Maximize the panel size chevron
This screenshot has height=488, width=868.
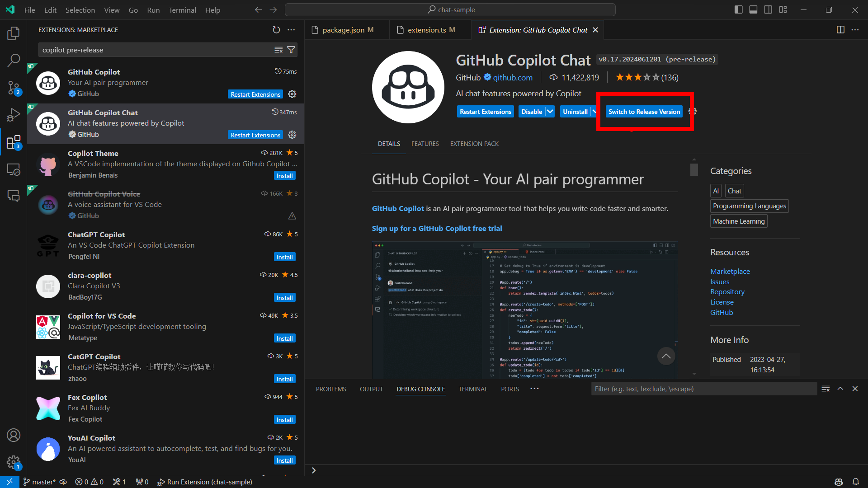[840, 389]
